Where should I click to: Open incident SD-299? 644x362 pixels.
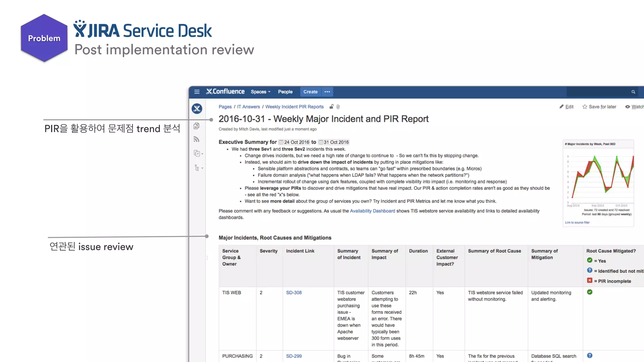click(x=294, y=356)
